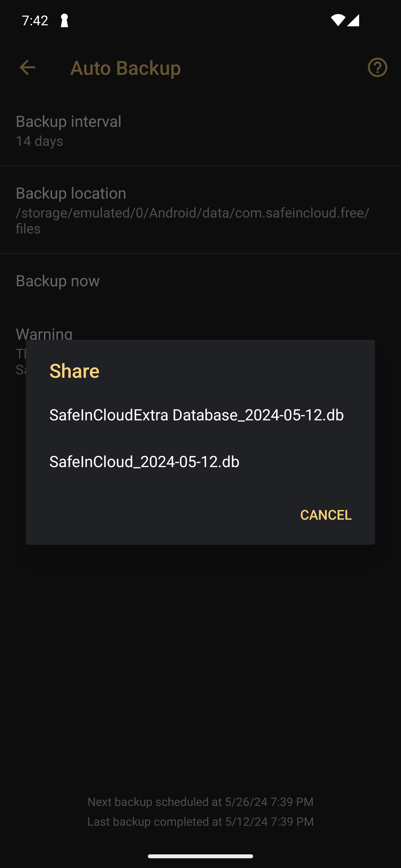401x868 pixels.
Task: Tap the 7:42 clock in status bar
Action: pos(35,21)
